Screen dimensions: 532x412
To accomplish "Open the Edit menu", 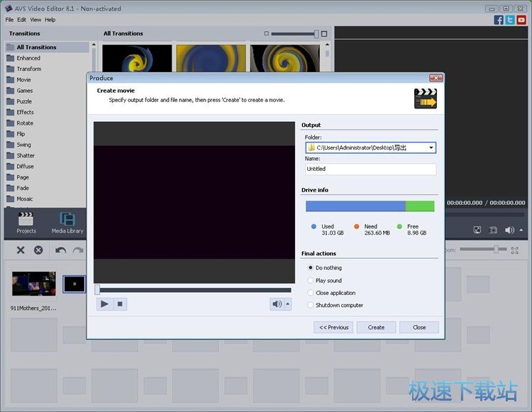I will click(x=21, y=20).
